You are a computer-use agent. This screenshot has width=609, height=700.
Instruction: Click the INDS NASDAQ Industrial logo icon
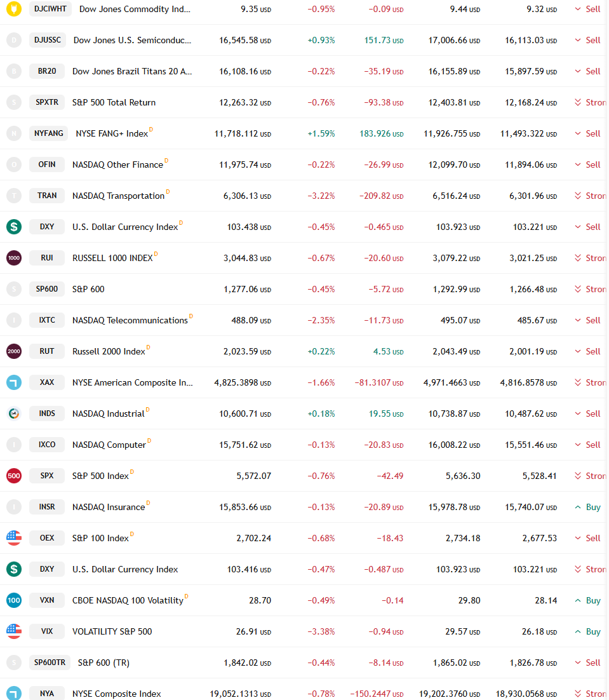click(14, 414)
